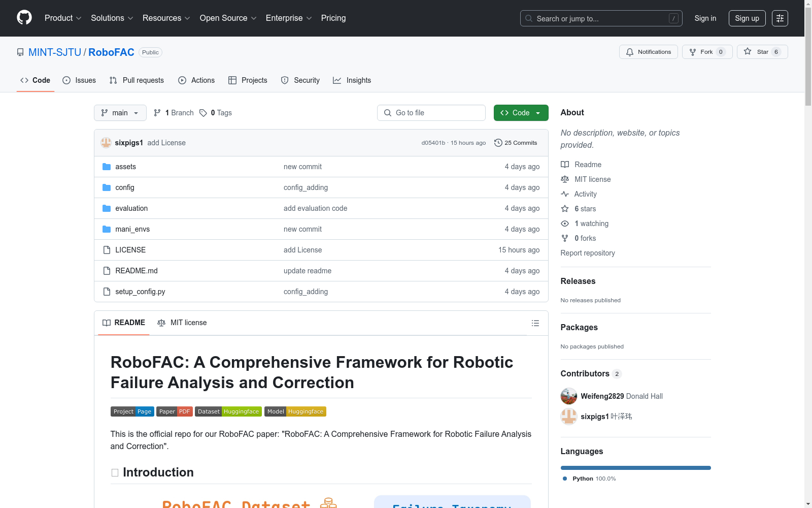
Task: View the 25 Commits history
Action: (x=516, y=143)
